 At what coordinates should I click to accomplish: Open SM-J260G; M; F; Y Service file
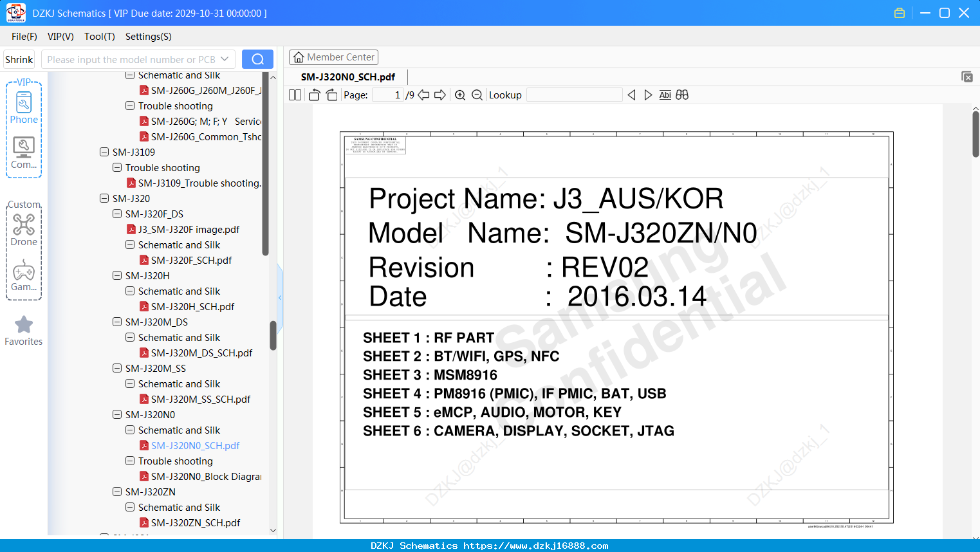[207, 122]
